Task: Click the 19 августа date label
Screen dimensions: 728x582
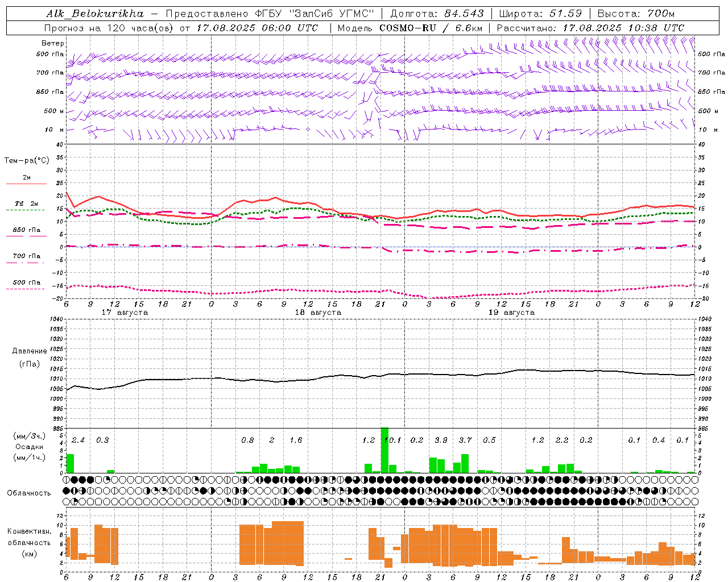Action: pyautogui.click(x=511, y=313)
